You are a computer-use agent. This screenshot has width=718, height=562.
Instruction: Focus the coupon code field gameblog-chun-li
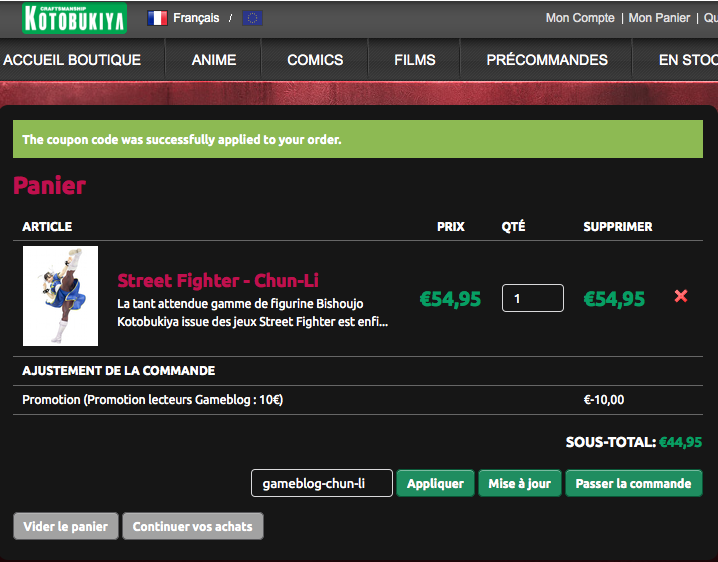(322, 483)
